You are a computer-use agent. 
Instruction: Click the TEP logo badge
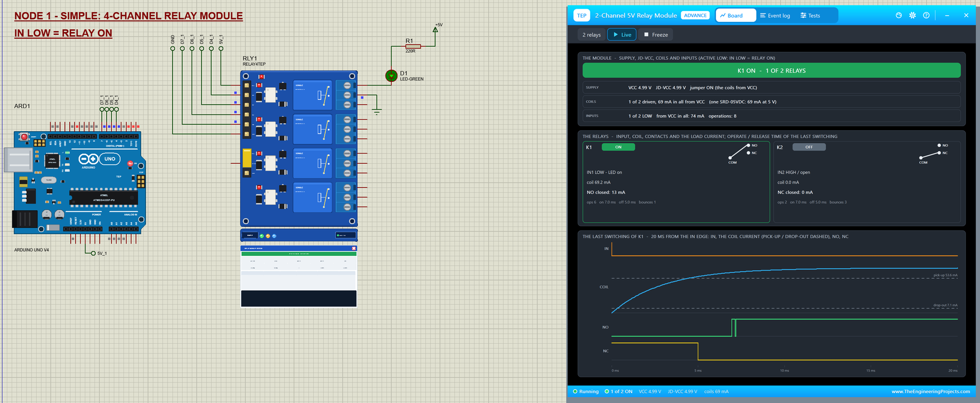click(x=581, y=15)
